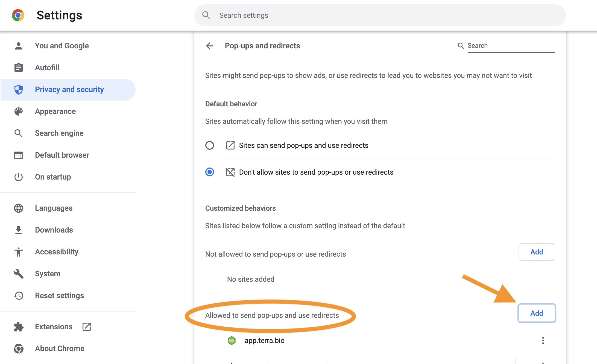The width and height of the screenshot is (597, 364).
Task: Add site to Not allowed pop-ups list
Action: [x=537, y=252]
